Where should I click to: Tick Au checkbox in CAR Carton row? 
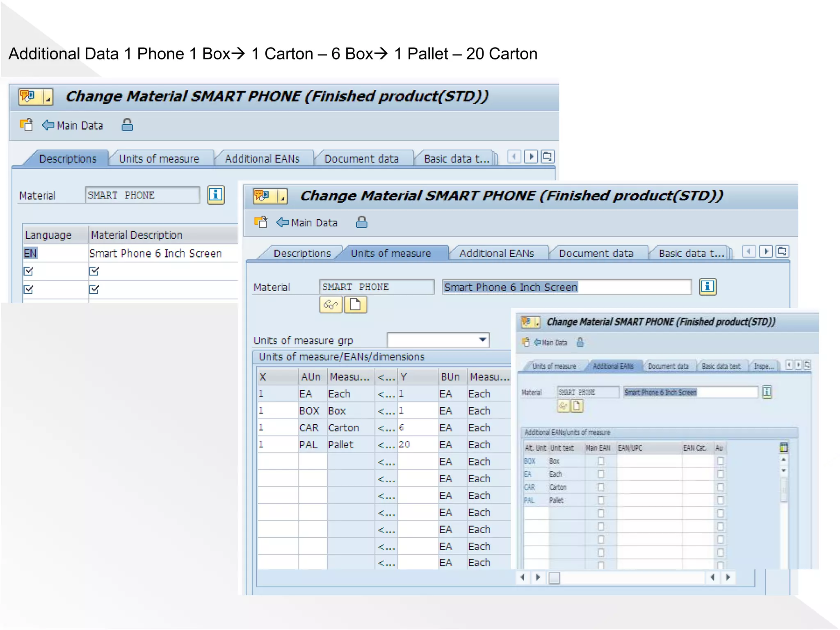tap(720, 487)
